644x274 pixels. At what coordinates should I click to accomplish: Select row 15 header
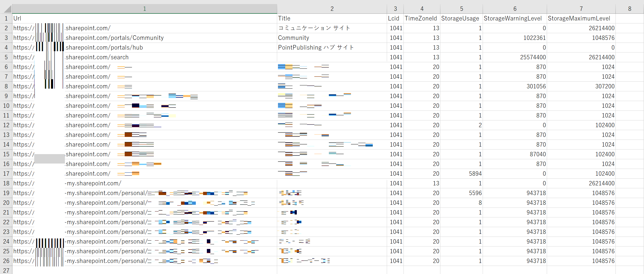(6, 154)
